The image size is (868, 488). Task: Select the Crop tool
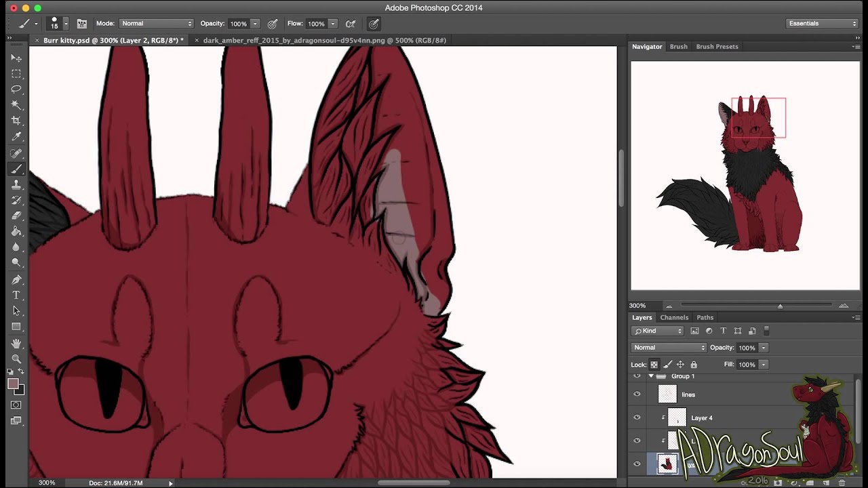click(16, 121)
